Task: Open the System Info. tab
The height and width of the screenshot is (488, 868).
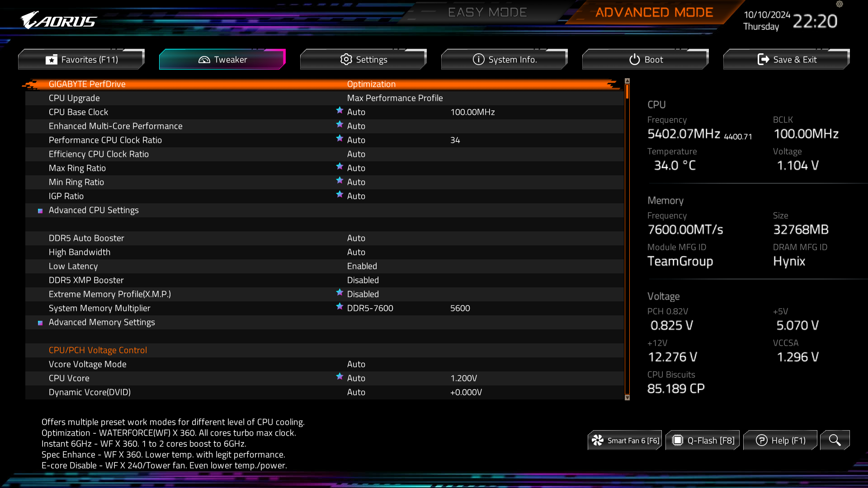Action: [505, 60]
